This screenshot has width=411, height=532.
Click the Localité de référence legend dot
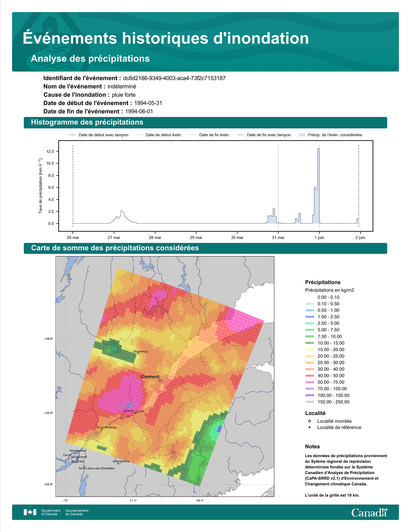pos(309,428)
